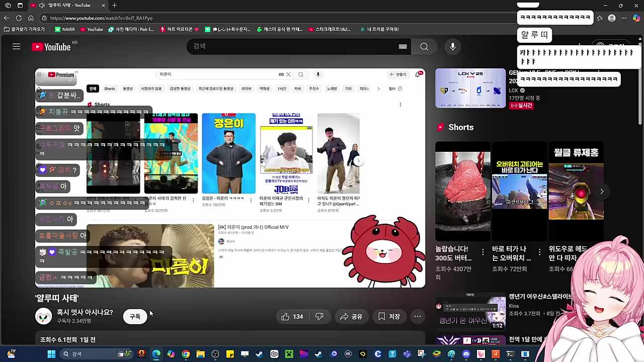Viewport: 644px width, 362px height.
Task: Open File Explorer from the taskbar
Action: pos(200,354)
